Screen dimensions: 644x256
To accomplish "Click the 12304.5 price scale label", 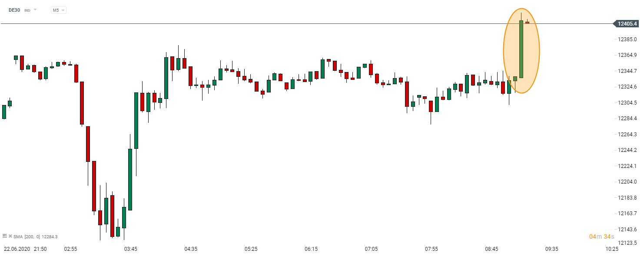I will click(x=628, y=103).
